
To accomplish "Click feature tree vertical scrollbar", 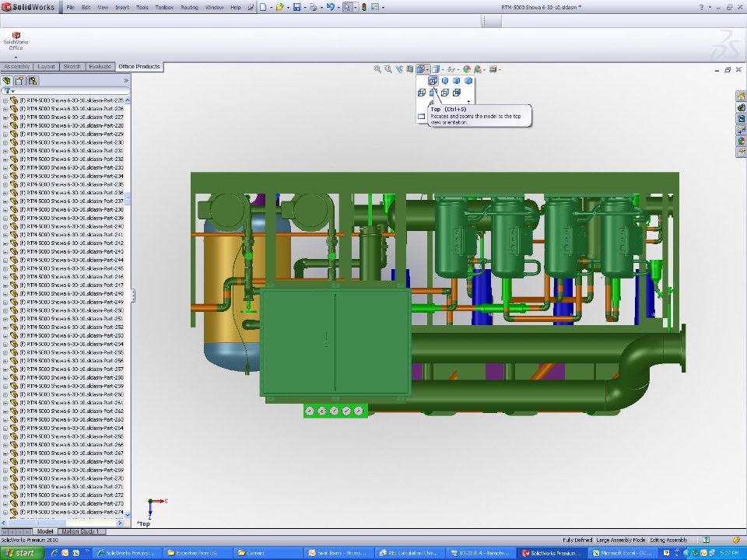I will coord(127,198).
